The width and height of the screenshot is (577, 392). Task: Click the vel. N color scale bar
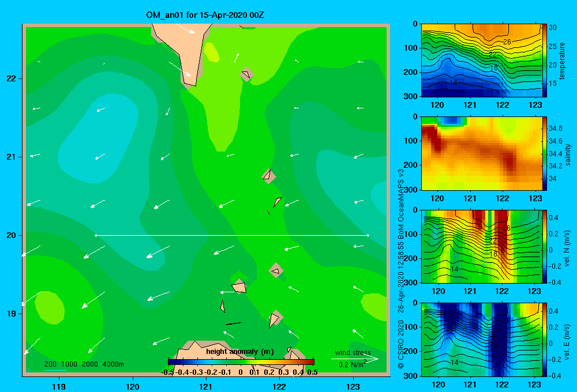pos(544,246)
